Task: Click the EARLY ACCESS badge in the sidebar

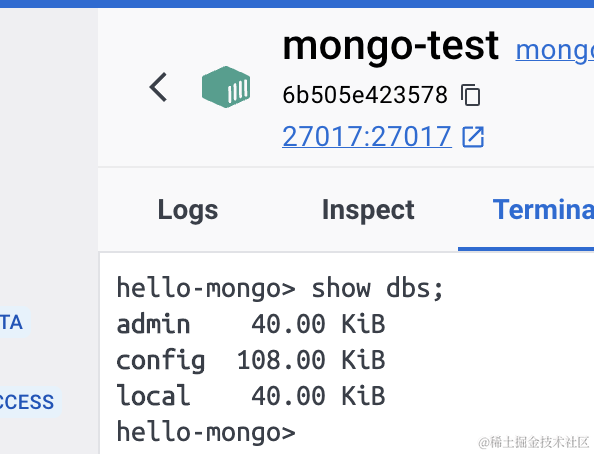Action: pyautogui.click(x=30, y=402)
